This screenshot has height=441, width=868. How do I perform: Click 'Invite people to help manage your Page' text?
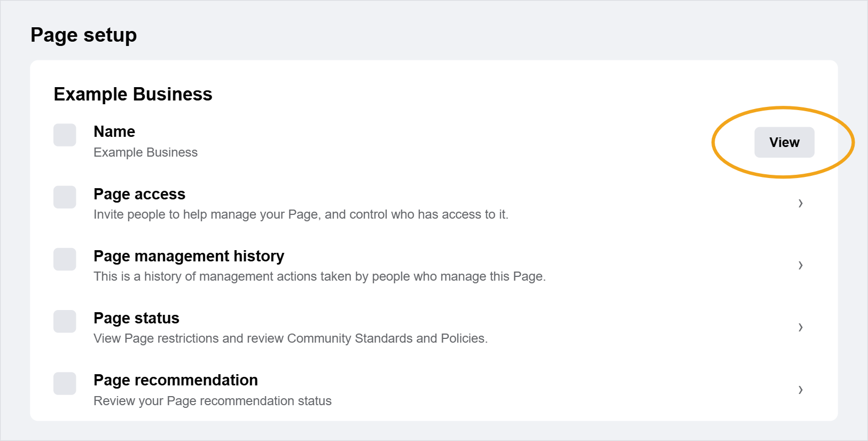[206, 214]
